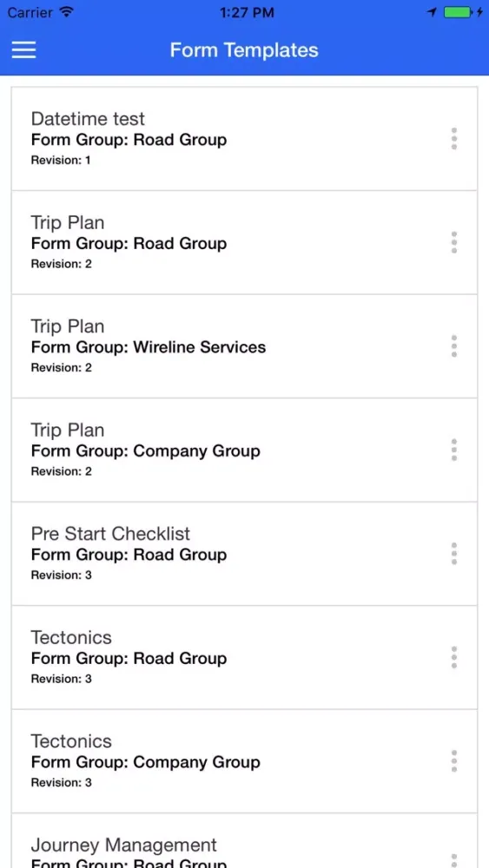Viewport: 489px width, 868px height.
Task: Select the Journey Management template
Action: (x=244, y=841)
